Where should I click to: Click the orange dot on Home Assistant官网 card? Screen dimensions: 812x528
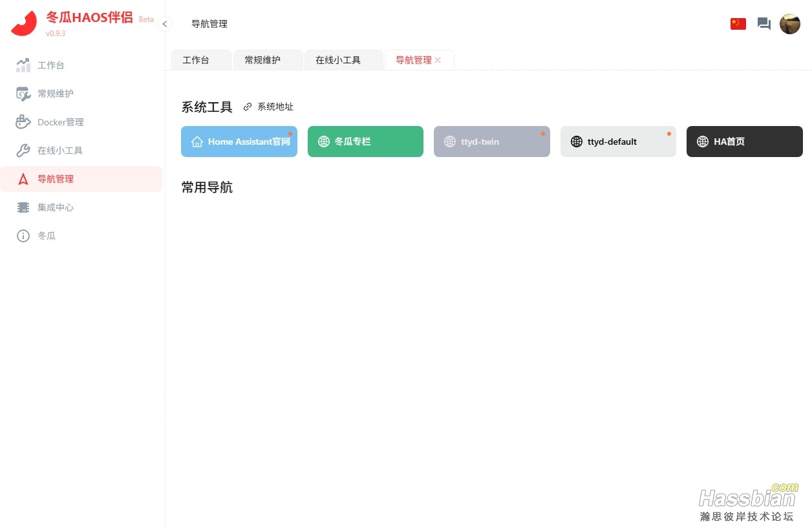point(290,134)
